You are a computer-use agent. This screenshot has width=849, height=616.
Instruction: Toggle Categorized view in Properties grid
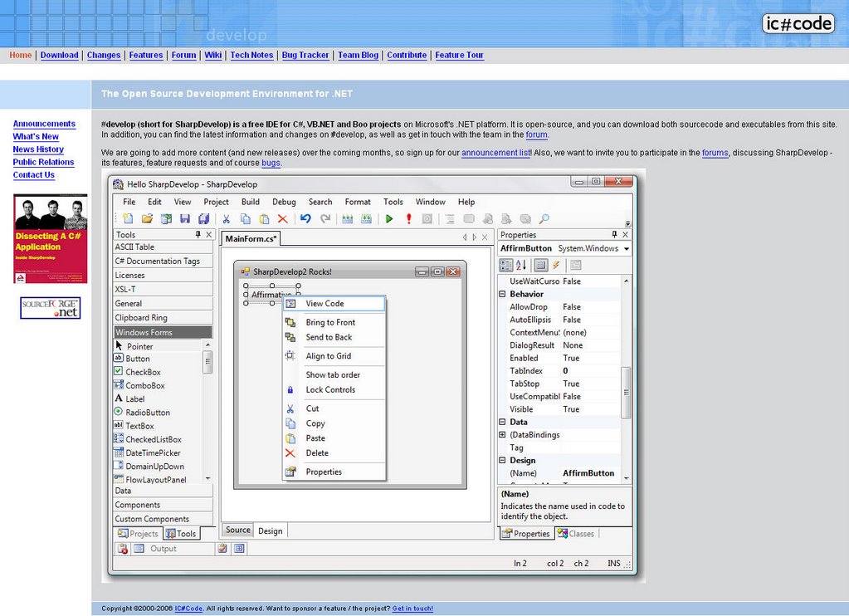click(x=505, y=265)
